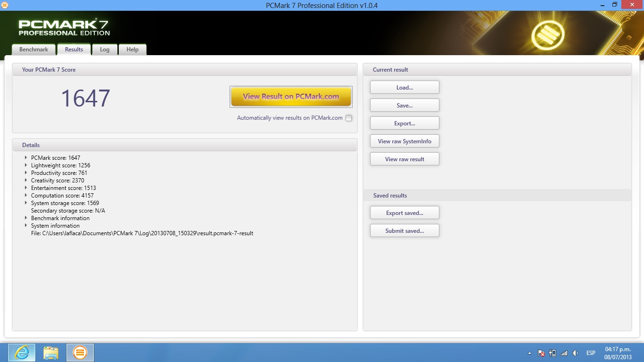644x362 pixels.
Task: Expand the Lightweight score row
Action: [26, 165]
